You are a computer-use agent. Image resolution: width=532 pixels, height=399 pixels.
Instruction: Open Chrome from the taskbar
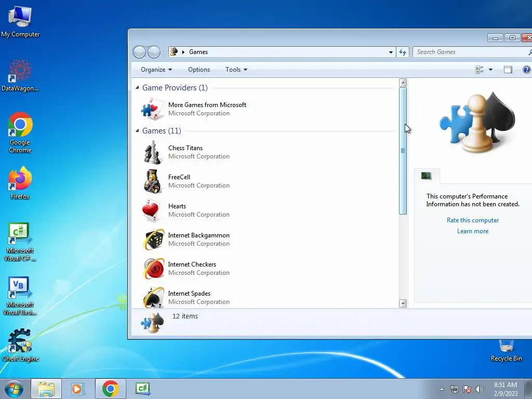pos(110,389)
